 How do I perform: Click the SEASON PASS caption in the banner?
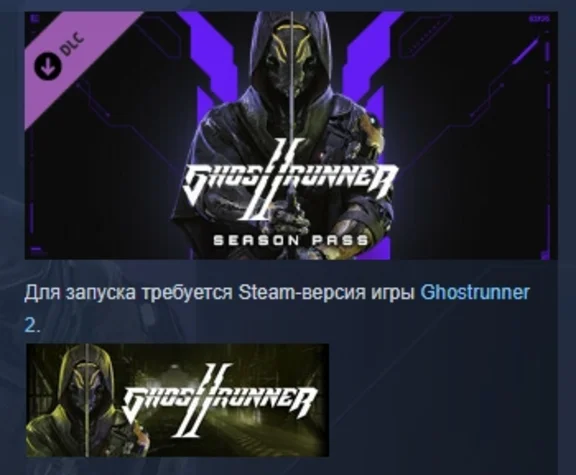tap(291, 241)
